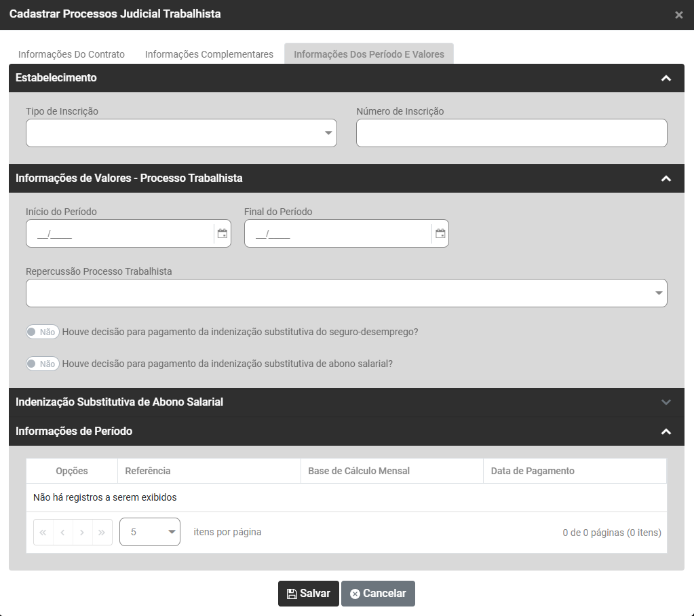This screenshot has height=616, width=694.
Task: Open Tipo de Inscrição dropdown
Action: click(181, 133)
